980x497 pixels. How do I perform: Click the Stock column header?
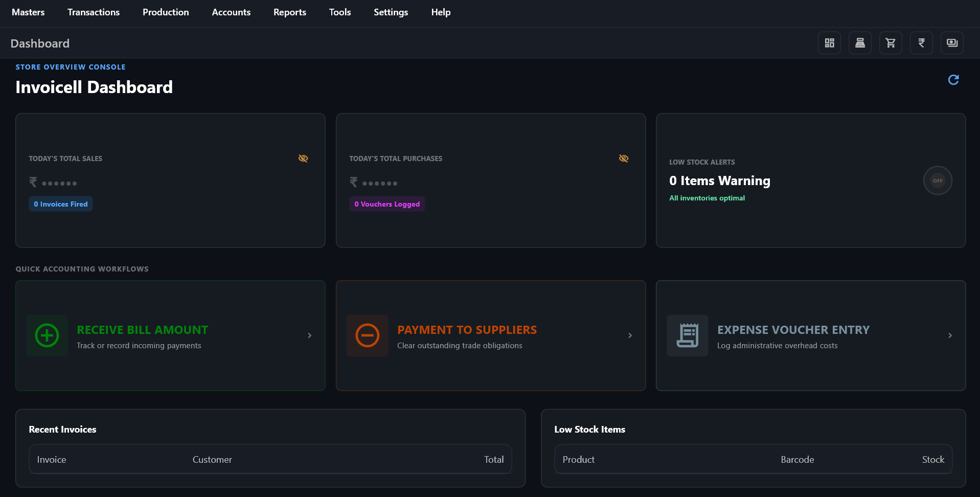tap(933, 460)
